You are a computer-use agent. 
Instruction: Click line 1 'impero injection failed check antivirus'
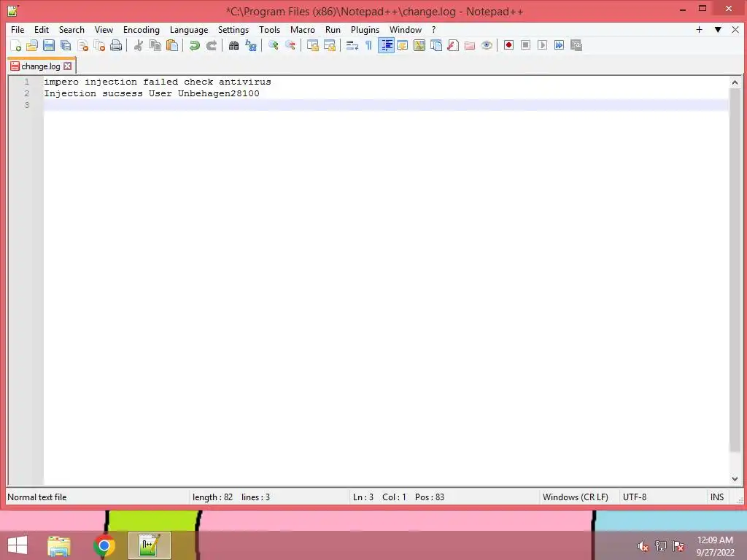click(x=158, y=82)
